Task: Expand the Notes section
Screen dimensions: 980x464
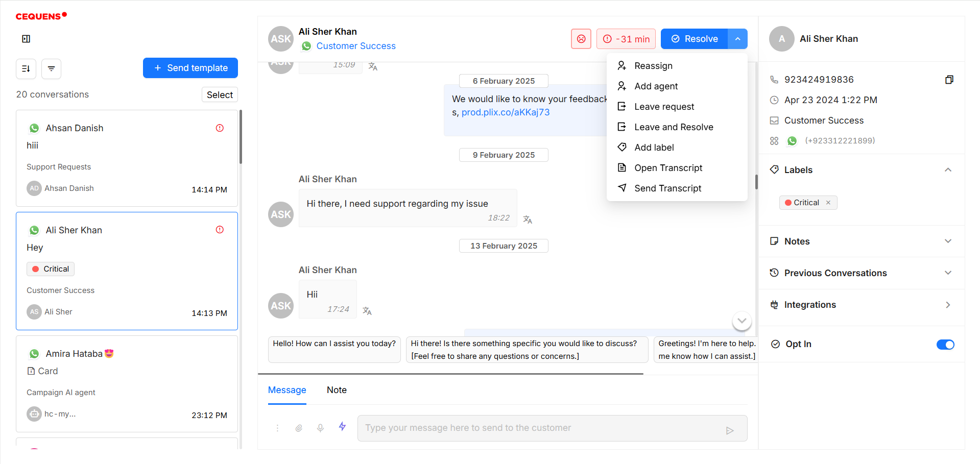Action: point(948,241)
